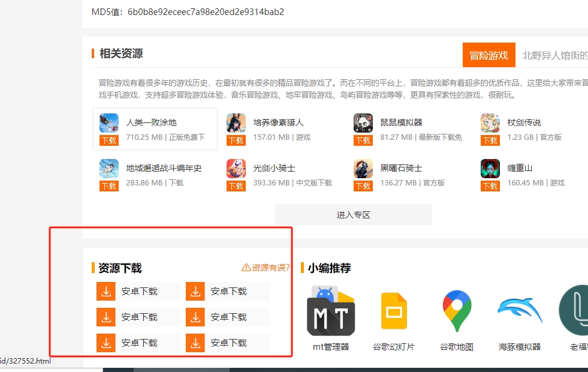This screenshot has width=588, height=372.
Task: Open the 谷歌地图 pin icon
Action: 457,311
